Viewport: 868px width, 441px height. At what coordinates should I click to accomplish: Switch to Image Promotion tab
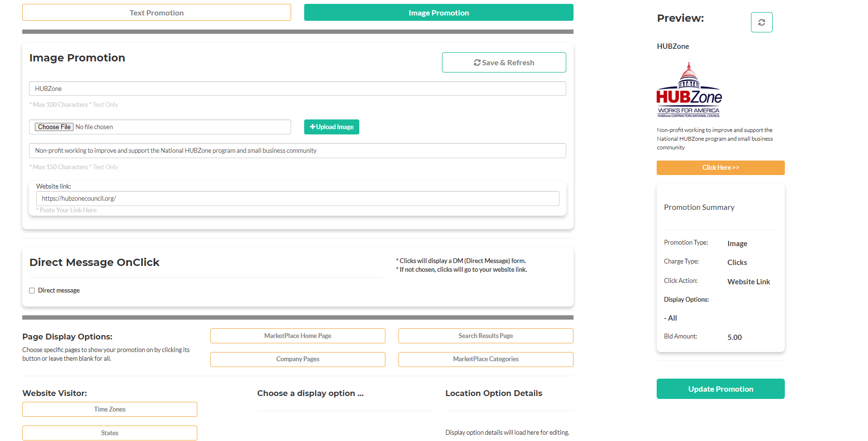point(439,13)
